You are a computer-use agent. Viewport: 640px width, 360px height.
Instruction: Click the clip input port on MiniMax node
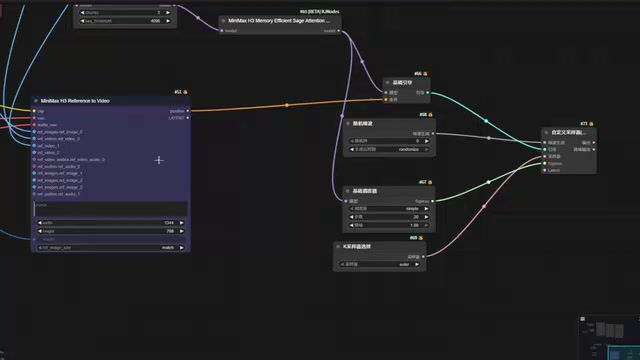(x=34, y=111)
